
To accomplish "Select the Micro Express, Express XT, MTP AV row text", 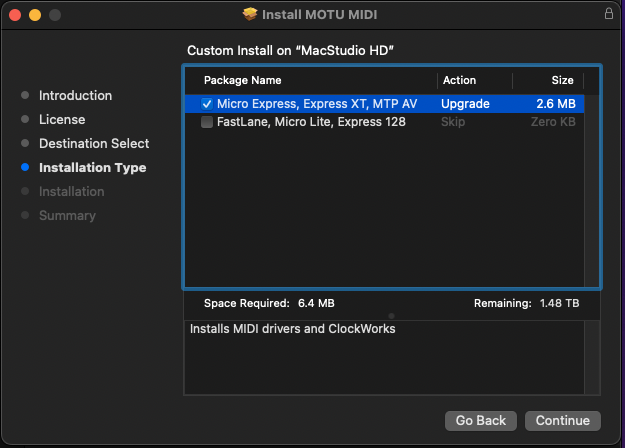I will point(317,104).
